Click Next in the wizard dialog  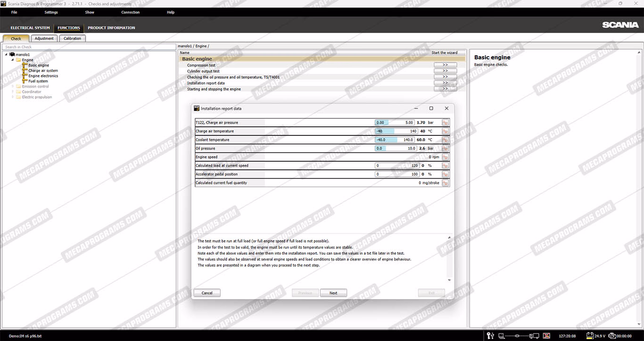(x=333, y=293)
